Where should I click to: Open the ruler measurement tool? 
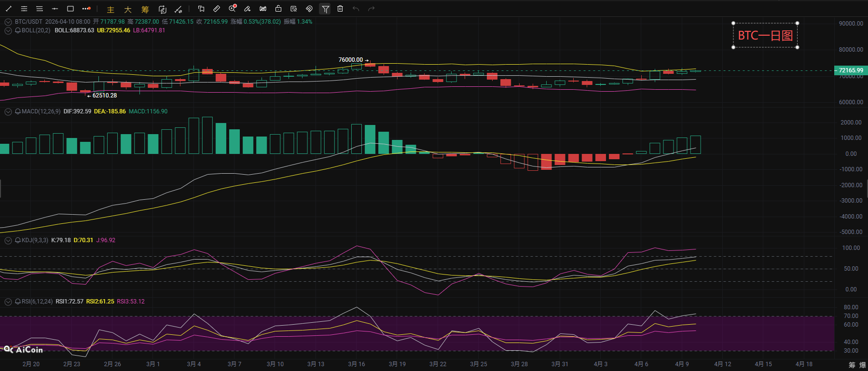point(217,9)
